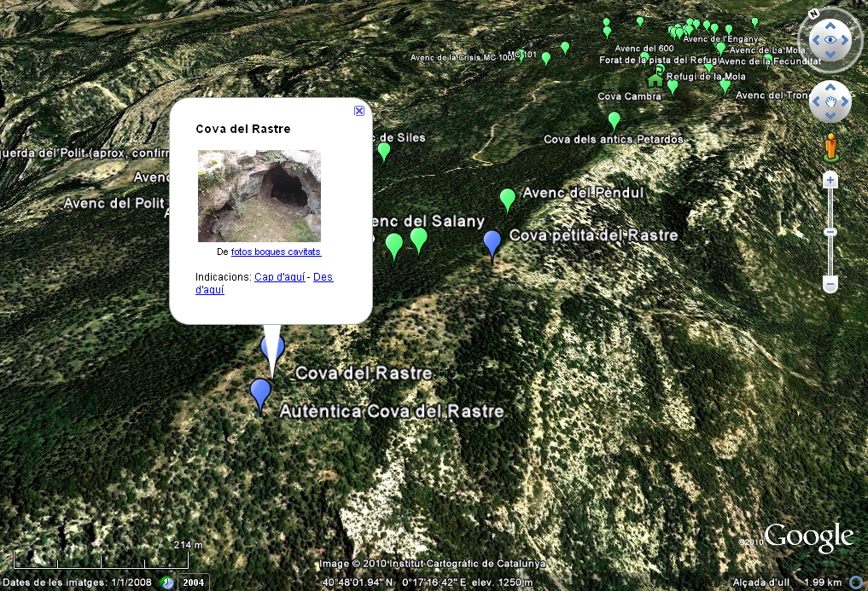Click the Cap d'aquí directions link
This screenshot has height=591, width=868.
tap(280, 276)
